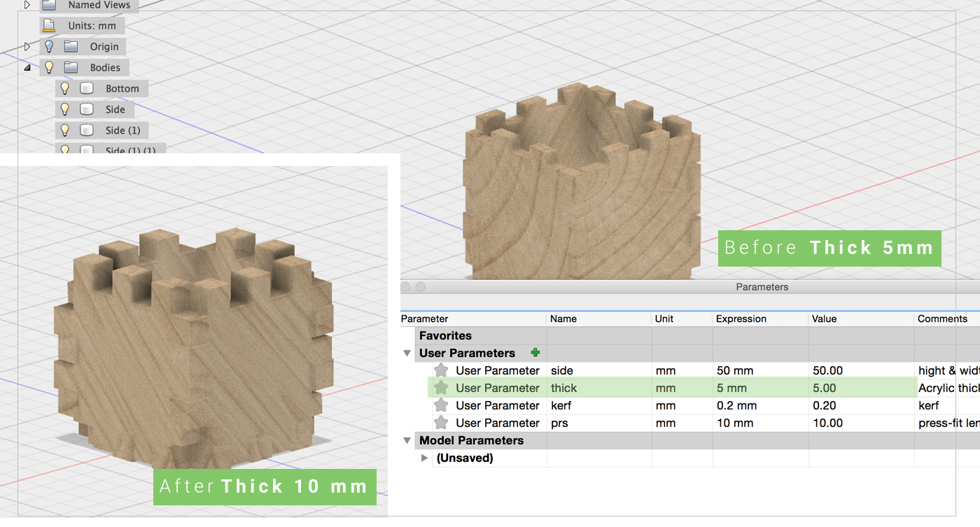The height and width of the screenshot is (527, 980).
Task: Add a user parameter with green plus
Action: coord(535,353)
